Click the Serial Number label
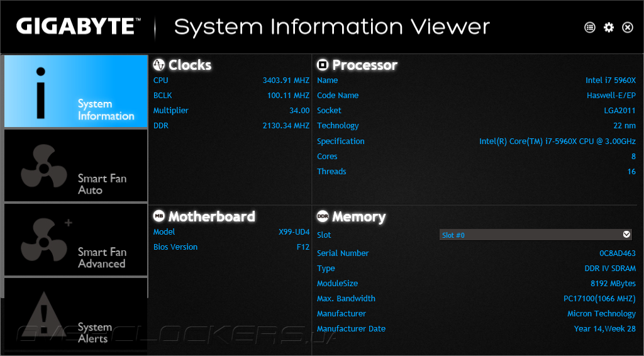This screenshot has height=356, width=644. tap(343, 253)
